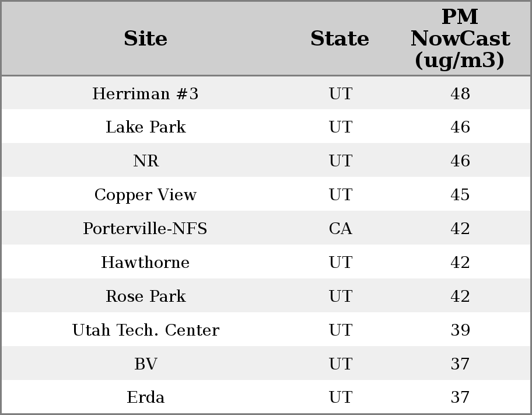This screenshot has height=415, width=532.
Task: Click Utah Tech. Center's value 39
Action: pyautogui.click(x=460, y=330)
